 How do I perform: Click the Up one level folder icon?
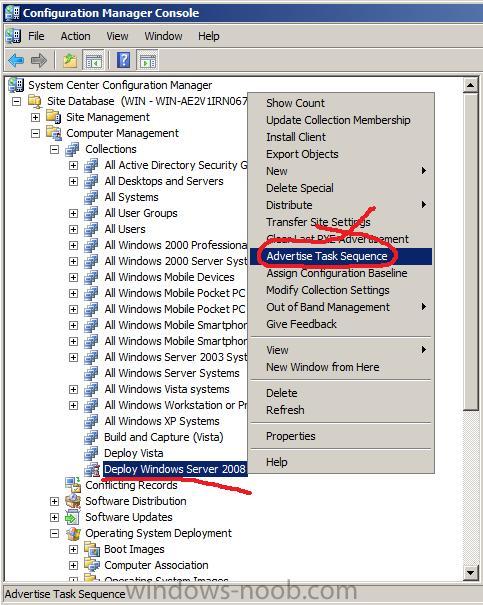[70, 60]
